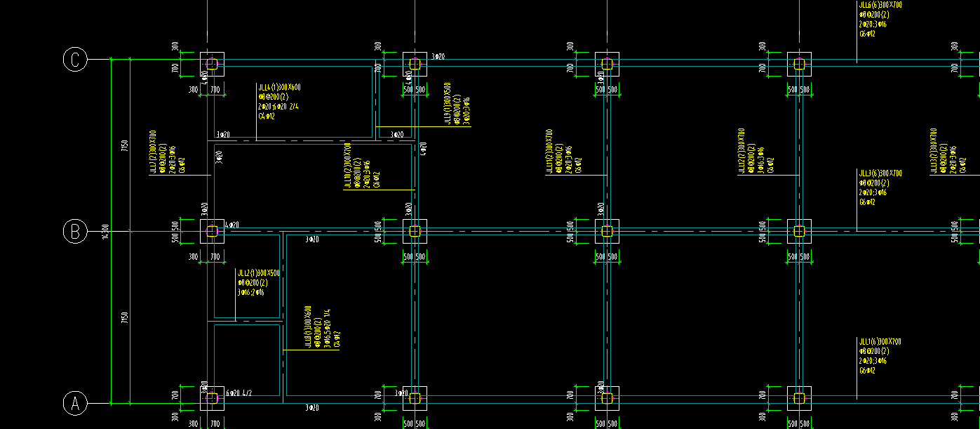
Task: Click the JLL12(2) 300X700 beam annotation
Action: pos(756,151)
